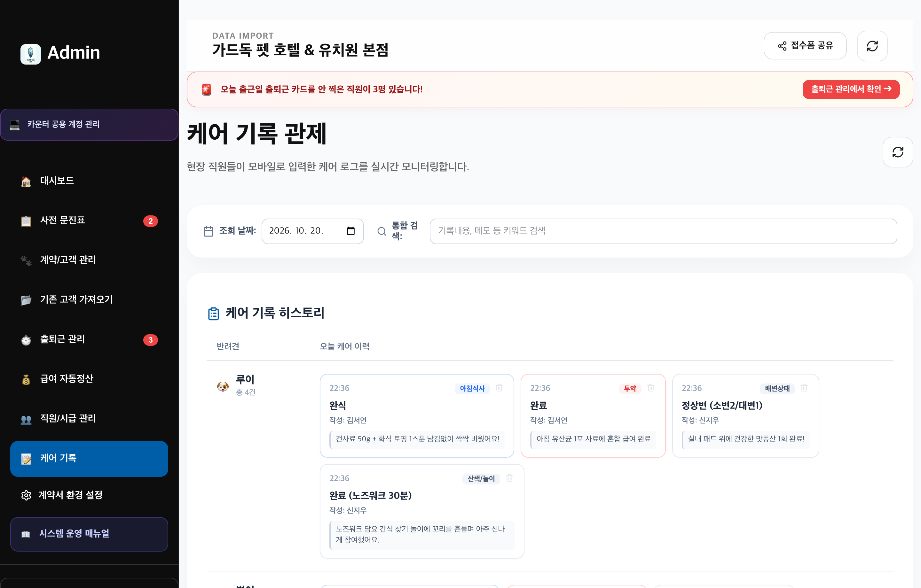Open 급여 자동정산 menu
The width and height of the screenshot is (921, 588).
tap(89, 379)
